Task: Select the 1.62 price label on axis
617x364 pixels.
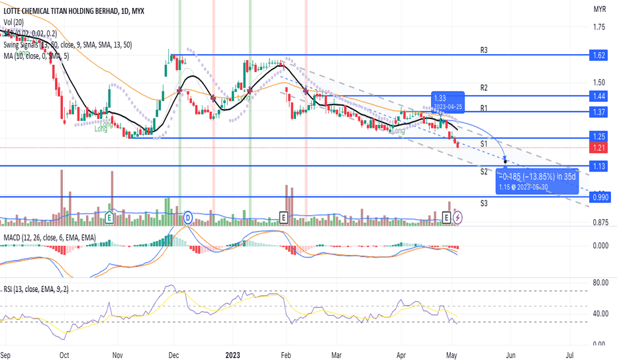Action: [x=598, y=56]
